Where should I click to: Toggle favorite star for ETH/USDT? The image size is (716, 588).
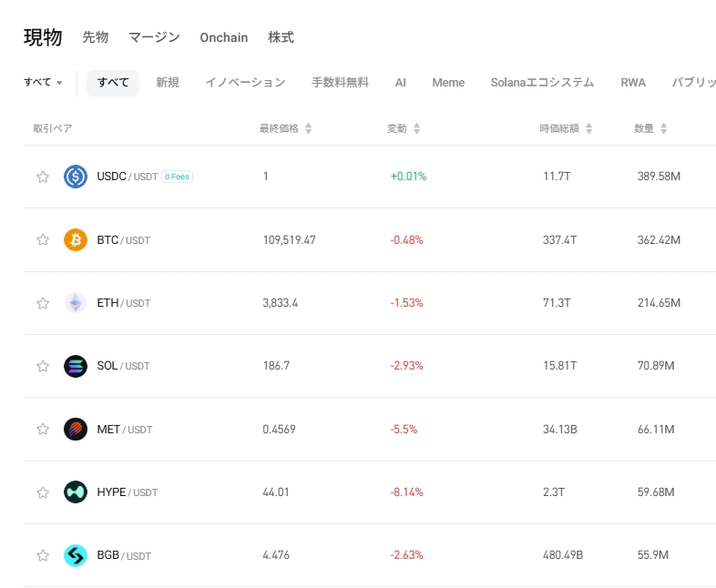43,303
